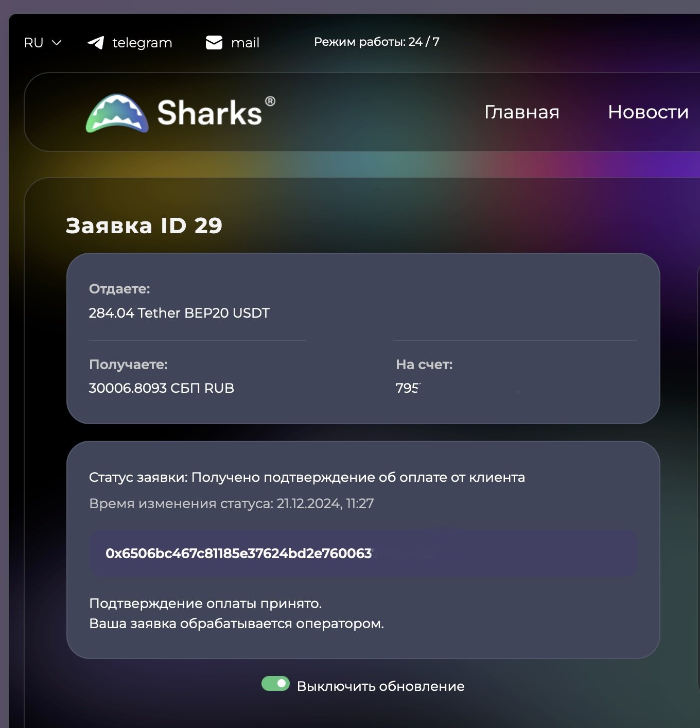The height and width of the screenshot is (728, 700).
Task: Click the Подтверждение оплаты принято message
Action: pyautogui.click(x=205, y=603)
